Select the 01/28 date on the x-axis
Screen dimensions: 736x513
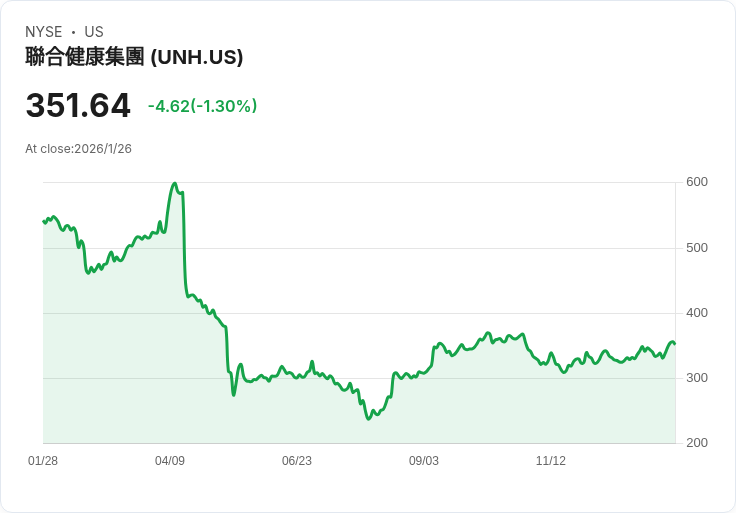point(43,461)
